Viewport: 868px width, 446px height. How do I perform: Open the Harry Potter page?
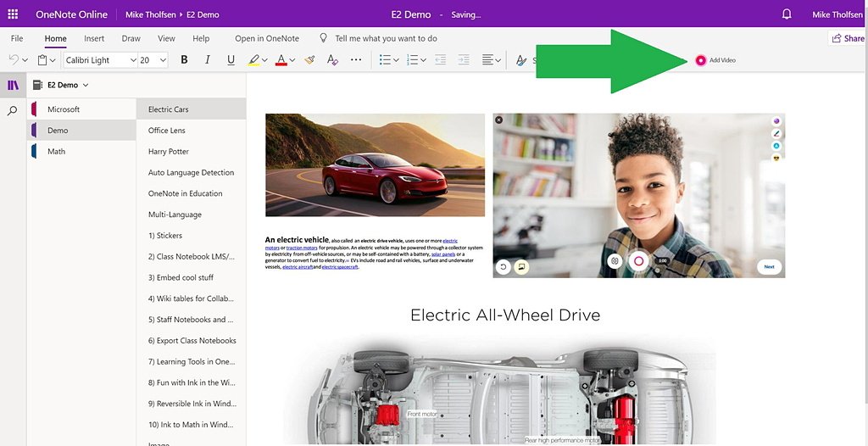[x=191, y=151]
